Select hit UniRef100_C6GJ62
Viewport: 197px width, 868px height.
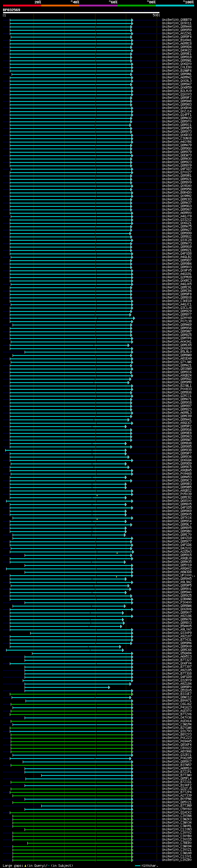tap(177, 704)
